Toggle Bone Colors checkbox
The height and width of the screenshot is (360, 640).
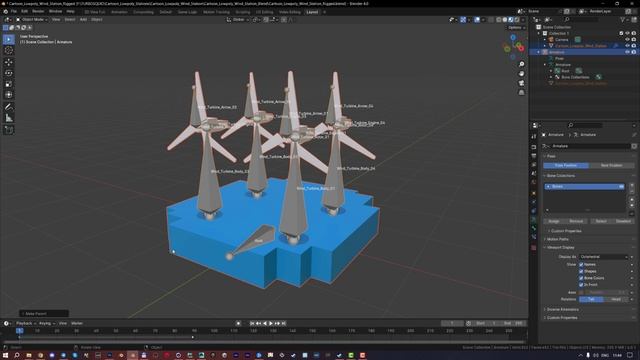[581, 278]
